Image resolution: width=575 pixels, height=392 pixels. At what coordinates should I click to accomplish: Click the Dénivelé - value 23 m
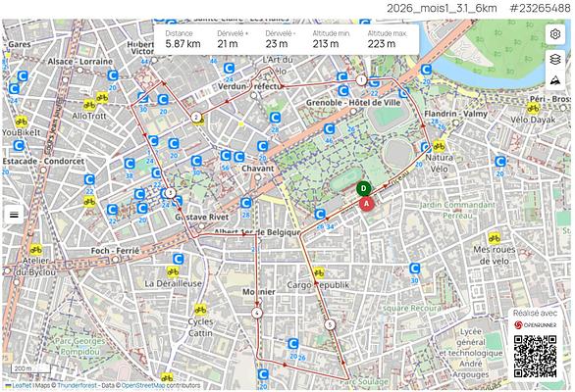(277, 44)
